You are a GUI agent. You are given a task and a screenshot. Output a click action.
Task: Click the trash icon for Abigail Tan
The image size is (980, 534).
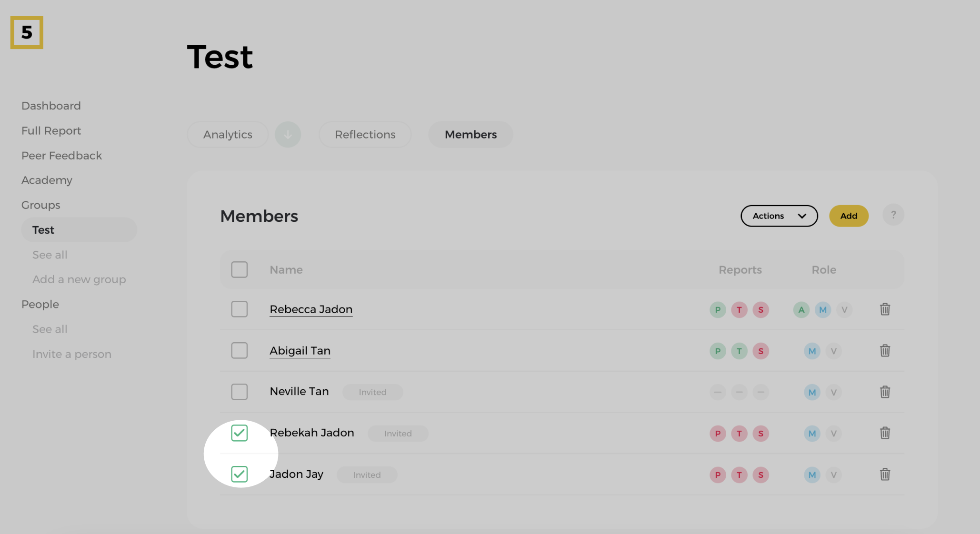(885, 351)
